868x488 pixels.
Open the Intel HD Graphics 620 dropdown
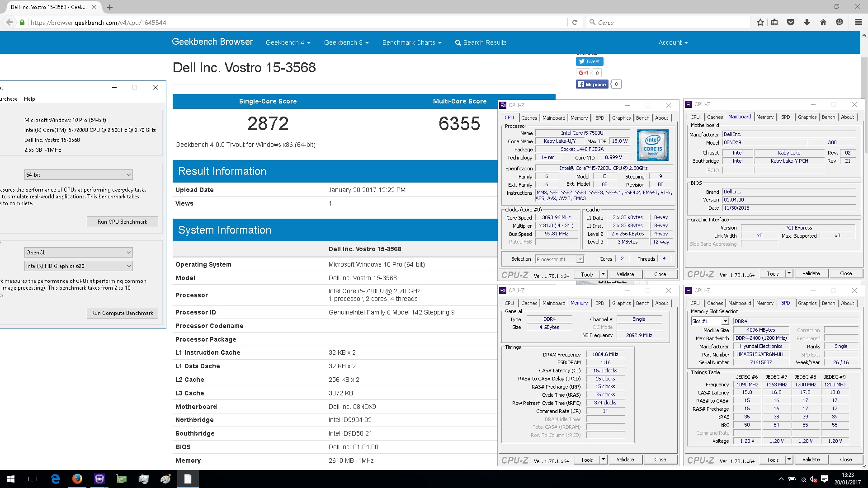(78, 266)
